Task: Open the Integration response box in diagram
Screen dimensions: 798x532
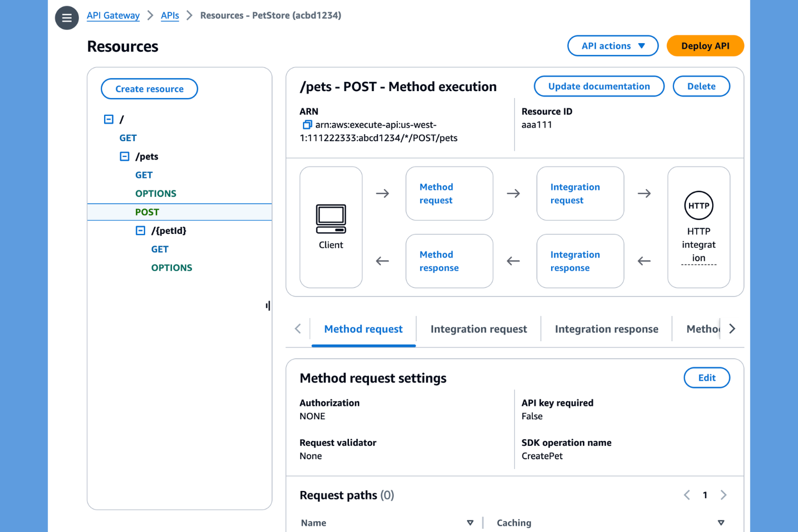Action: point(580,261)
